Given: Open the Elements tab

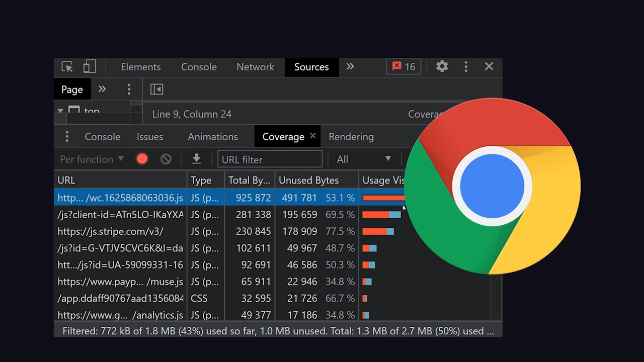Looking at the screenshot, I should (141, 67).
